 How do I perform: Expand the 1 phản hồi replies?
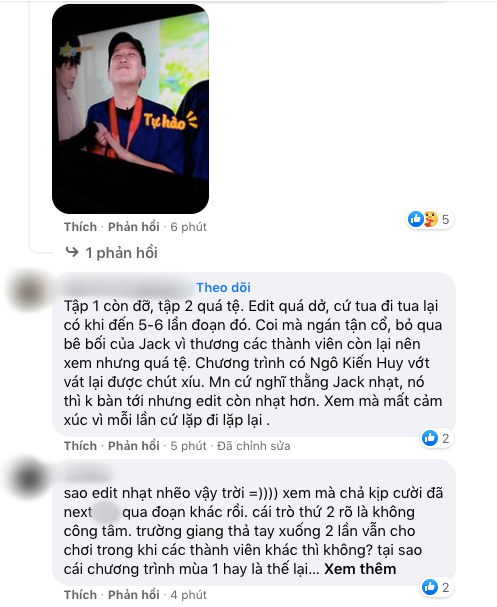point(121,253)
